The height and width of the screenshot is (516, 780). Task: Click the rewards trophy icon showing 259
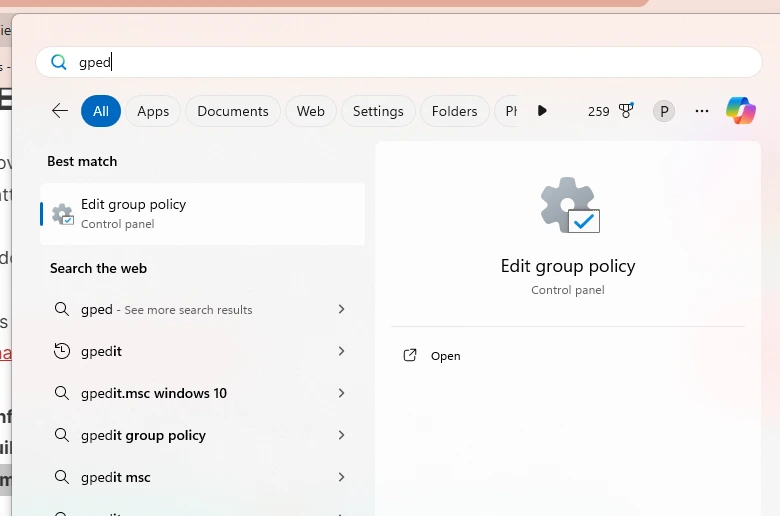coord(626,111)
